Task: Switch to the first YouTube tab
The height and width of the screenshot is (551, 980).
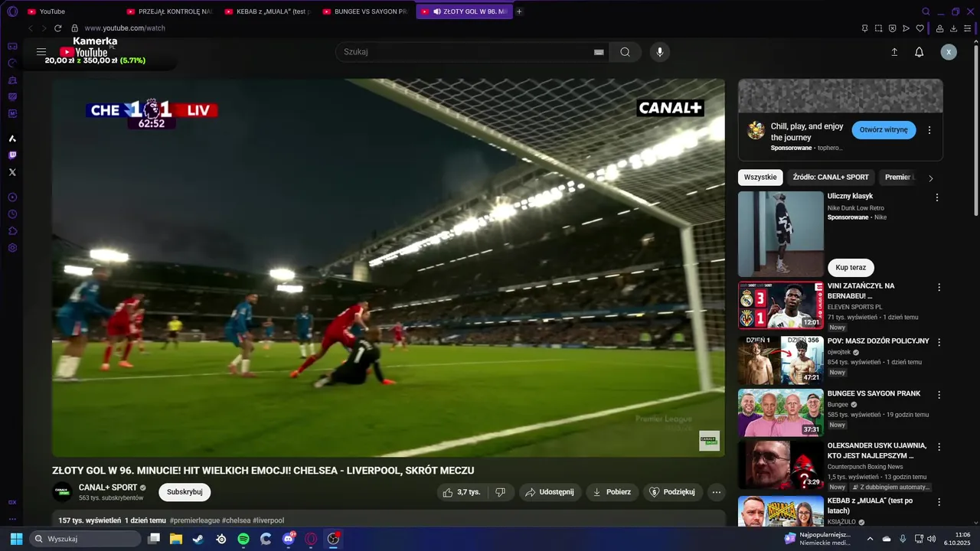Action: 70,11
